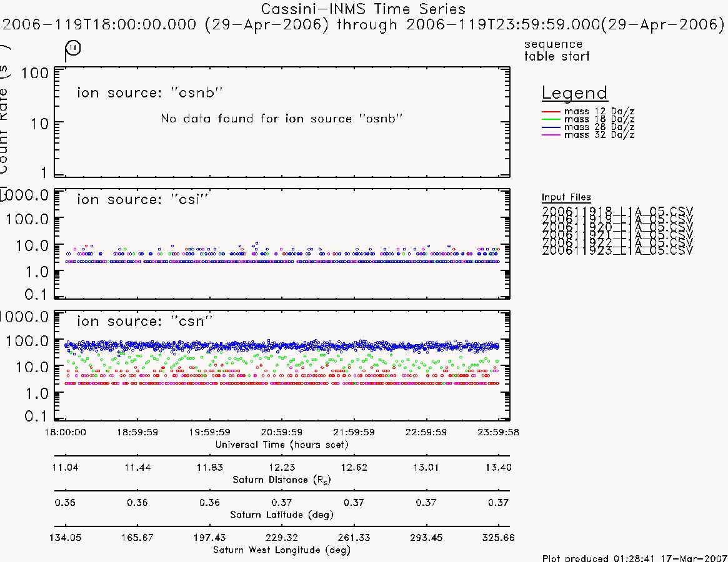Image resolution: width=728 pixels, height=562 pixels.
Task: Click the circled 11 sequence table marker
Action: pos(73,47)
